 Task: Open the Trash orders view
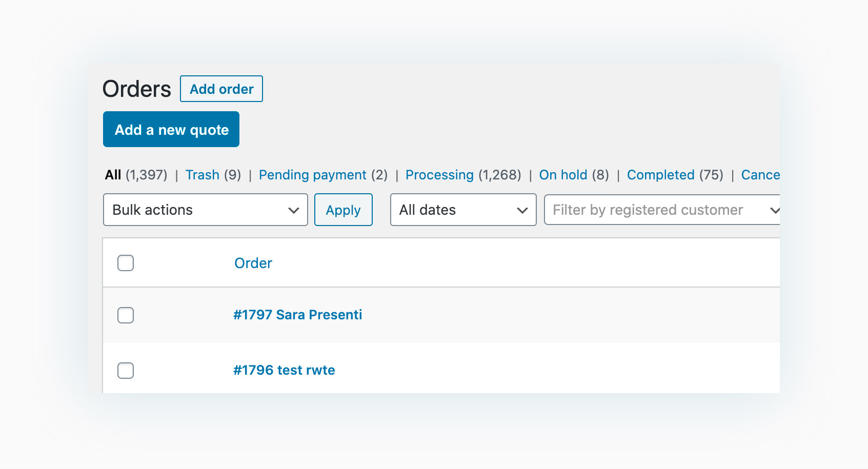[x=203, y=175]
